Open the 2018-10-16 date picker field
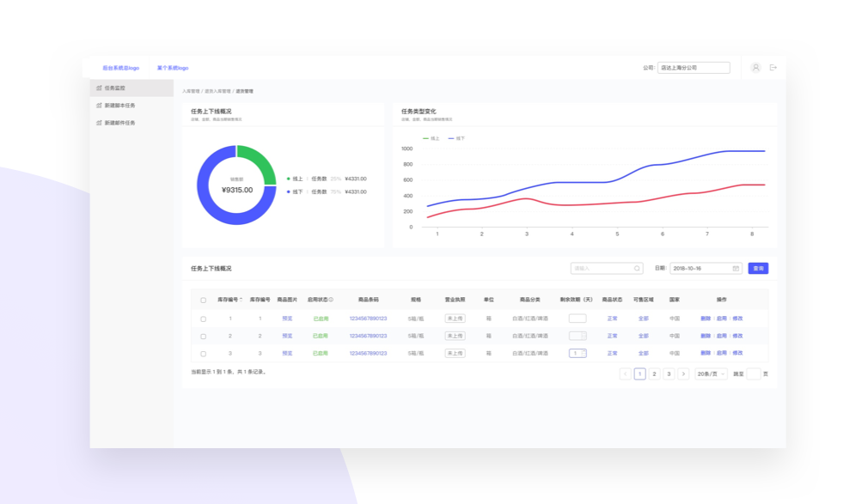The height and width of the screenshot is (504, 868). (x=706, y=269)
